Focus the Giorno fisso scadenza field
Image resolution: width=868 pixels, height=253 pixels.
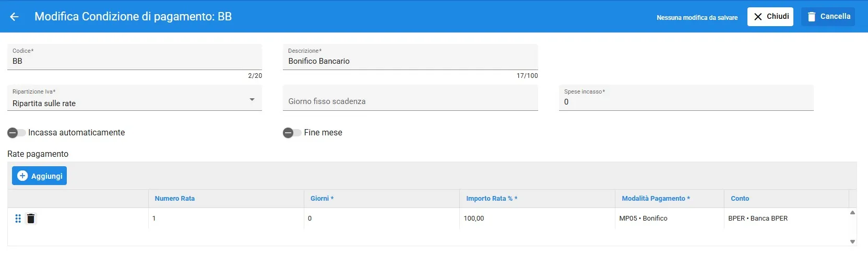410,98
